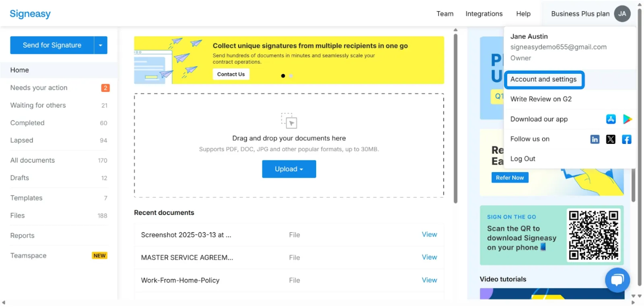Click the drag-and-drop document icon
The image size is (644, 307).
click(289, 120)
